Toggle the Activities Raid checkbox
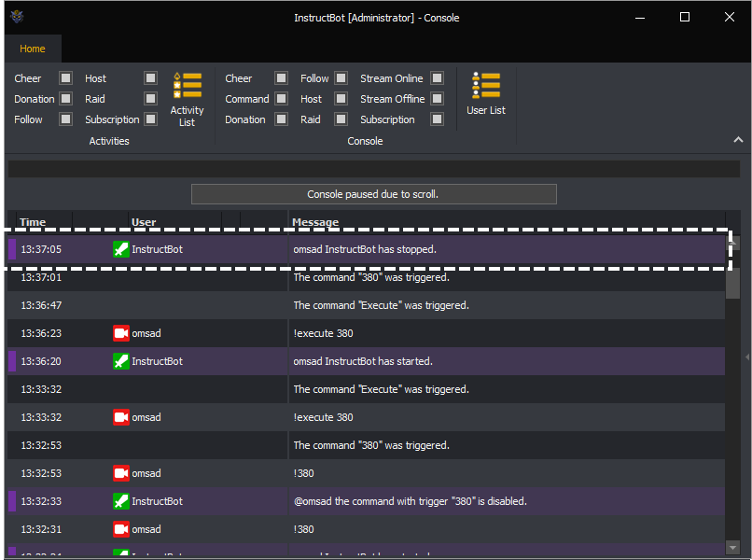The height and width of the screenshot is (560, 752). coord(150,98)
